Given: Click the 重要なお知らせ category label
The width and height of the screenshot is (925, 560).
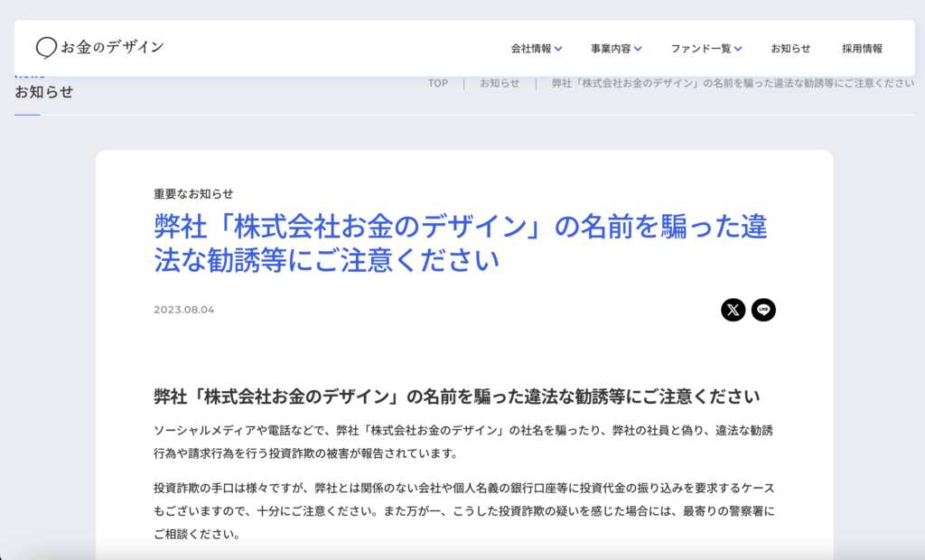Looking at the screenshot, I should pos(193,193).
